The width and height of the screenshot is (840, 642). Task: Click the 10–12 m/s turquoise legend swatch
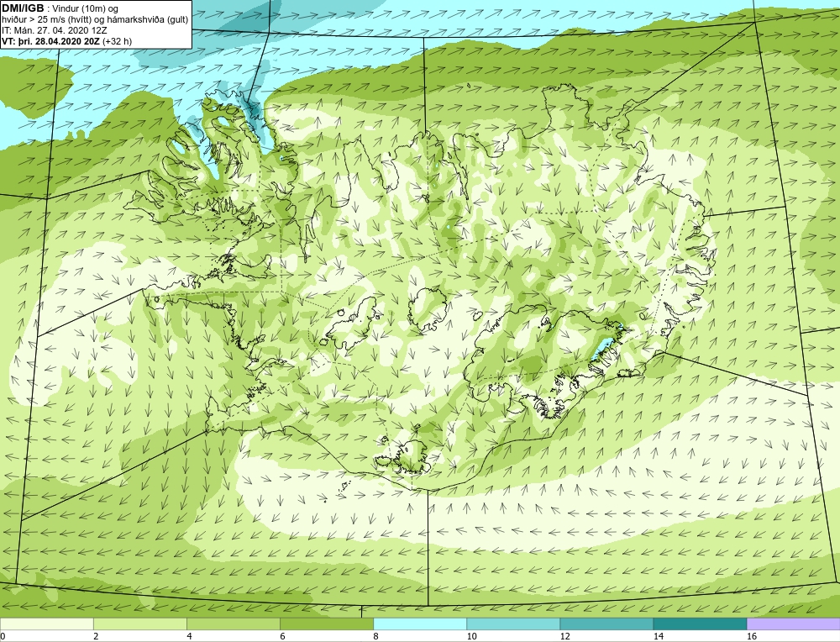pyautogui.click(x=512, y=624)
